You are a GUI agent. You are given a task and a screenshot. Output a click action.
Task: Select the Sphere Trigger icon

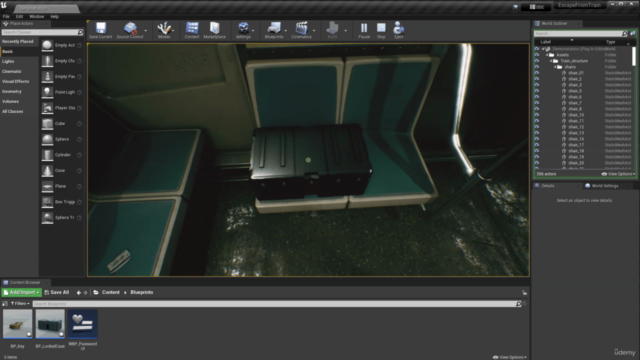coord(47,217)
